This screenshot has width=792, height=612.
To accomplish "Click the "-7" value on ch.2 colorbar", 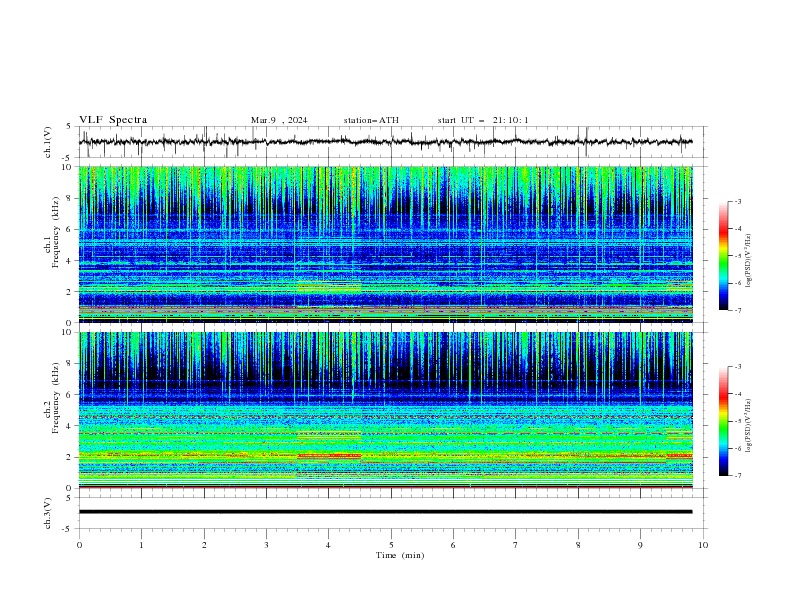I will click(738, 476).
